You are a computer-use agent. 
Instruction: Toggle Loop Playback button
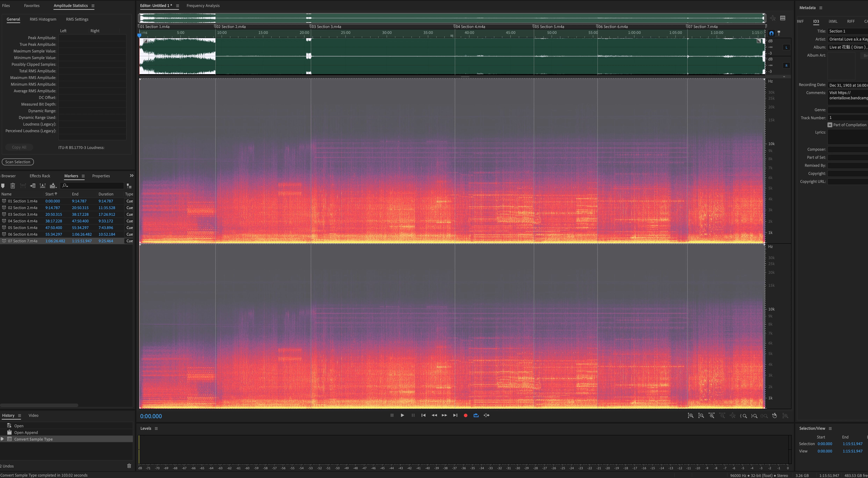pyautogui.click(x=476, y=415)
